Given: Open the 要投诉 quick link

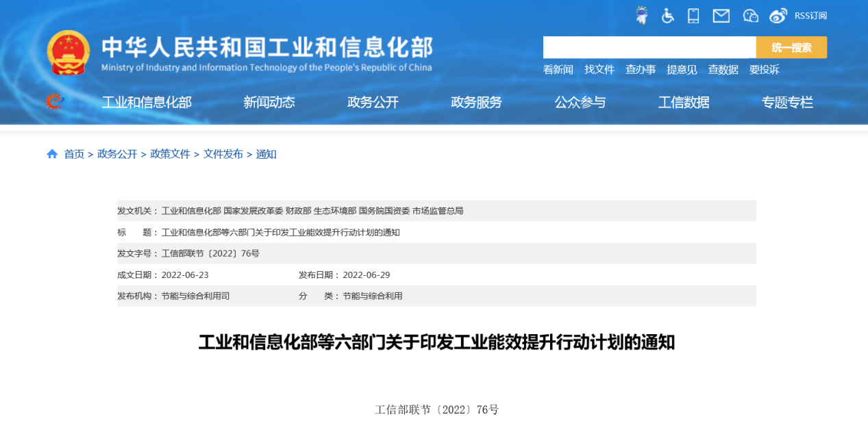Looking at the screenshot, I should (764, 70).
